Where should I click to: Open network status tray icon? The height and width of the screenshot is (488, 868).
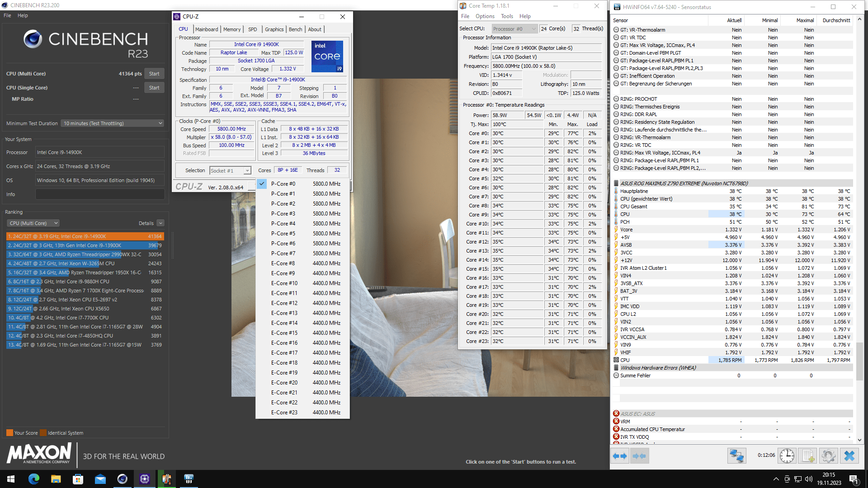798,479
